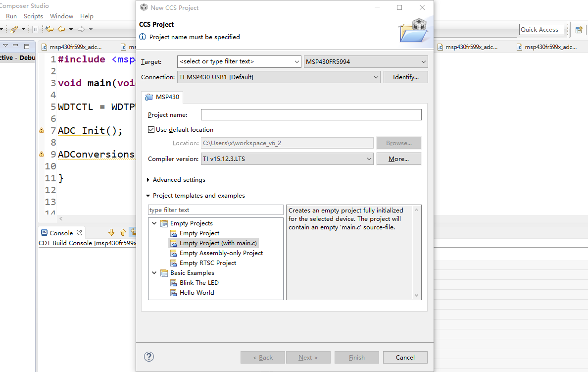Click ADC_Init(); text in code editor
Viewport: 588px width, 372px height.
pos(90,131)
